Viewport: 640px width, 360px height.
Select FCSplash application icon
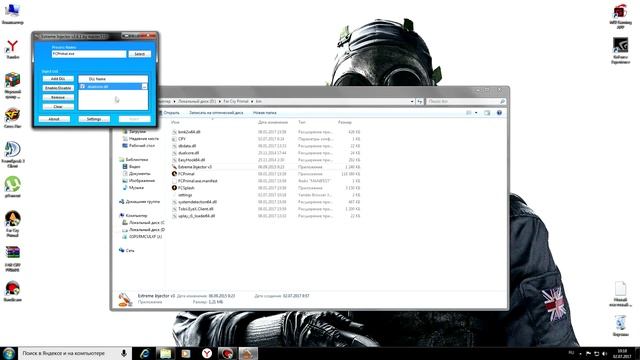pos(174,188)
